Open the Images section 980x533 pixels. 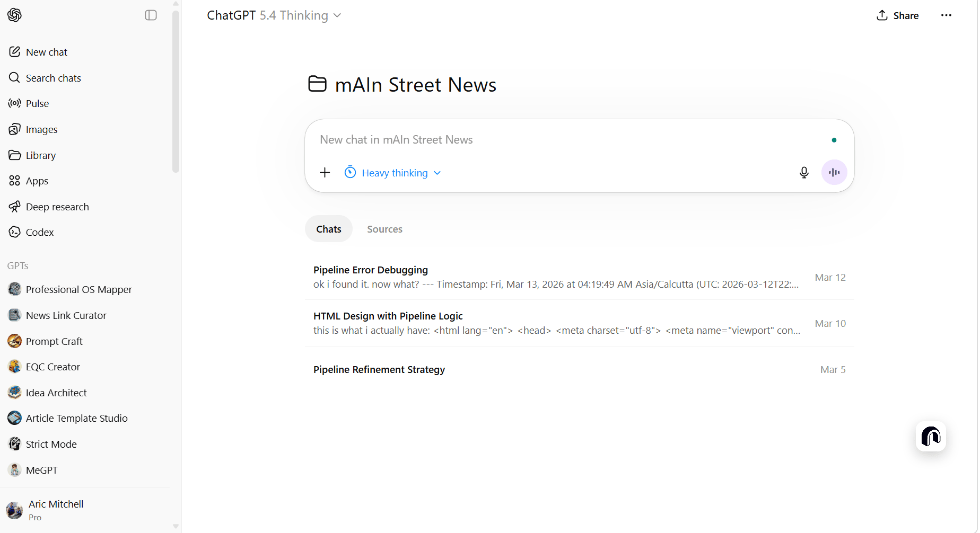(41, 129)
